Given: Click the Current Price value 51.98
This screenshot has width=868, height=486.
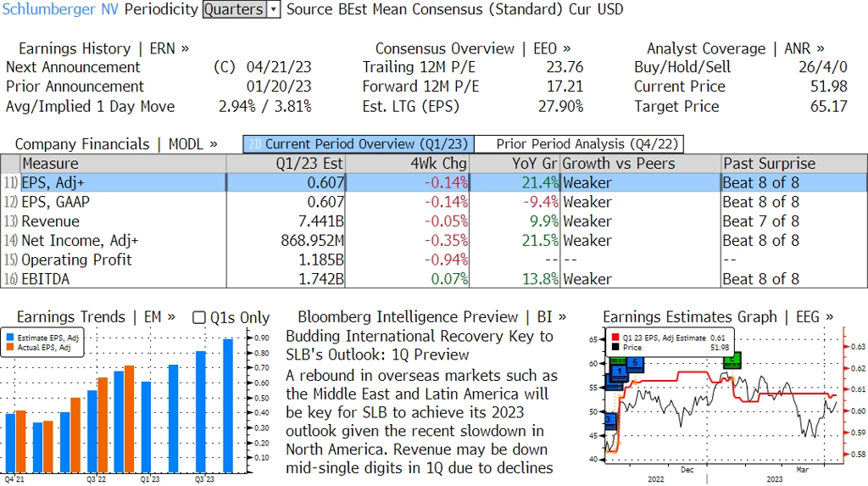Looking at the screenshot, I should (829, 87).
